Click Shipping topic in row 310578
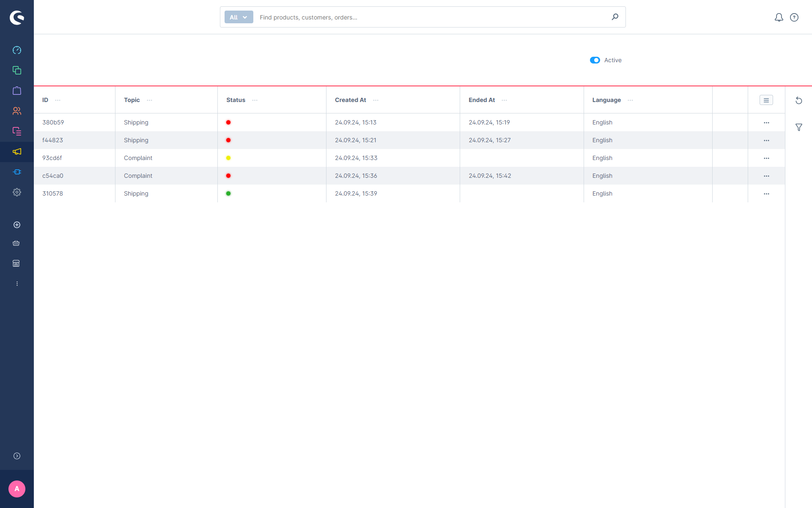 click(x=136, y=193)
